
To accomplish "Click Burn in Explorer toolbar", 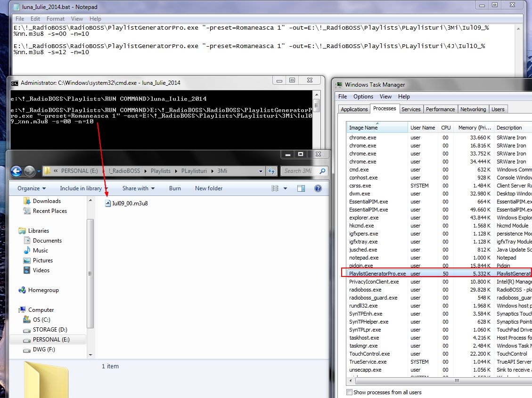I will click(175, 188).
